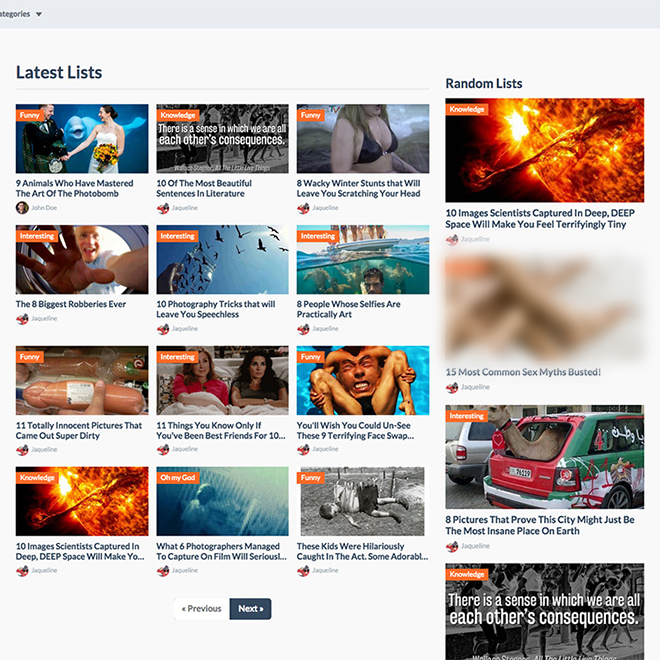Viewport: 660px width, 660px height.
Task: Click Interesting tag on camel car image
Action: click(466, 416)
